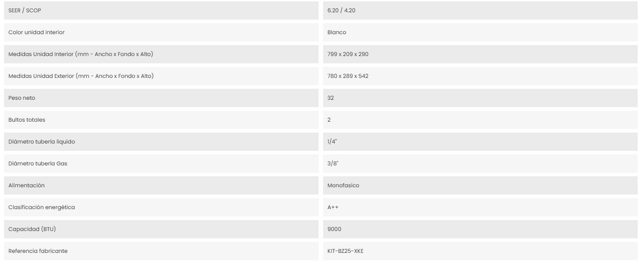Select the 6.20 / 4.20 value
644x267 pixels.
[x=341, y=10]
